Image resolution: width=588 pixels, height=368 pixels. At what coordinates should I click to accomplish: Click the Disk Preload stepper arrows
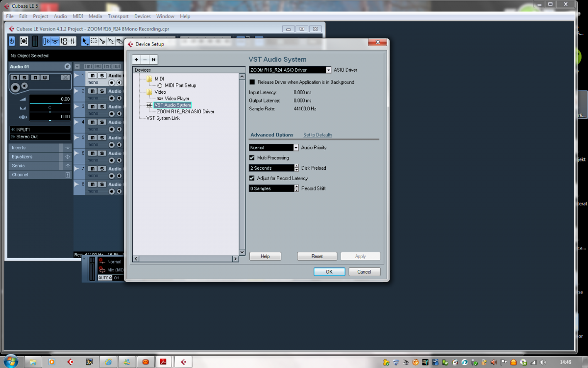[x=296, y=168]
